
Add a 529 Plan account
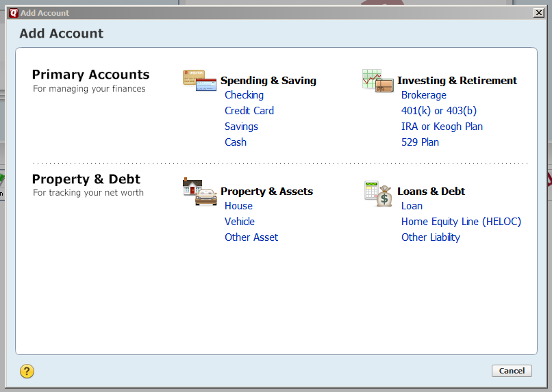(420, 142)
